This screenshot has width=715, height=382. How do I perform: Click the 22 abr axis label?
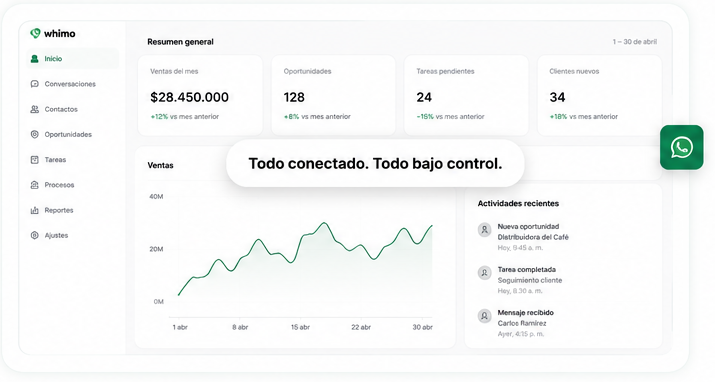tap(361, 327)
